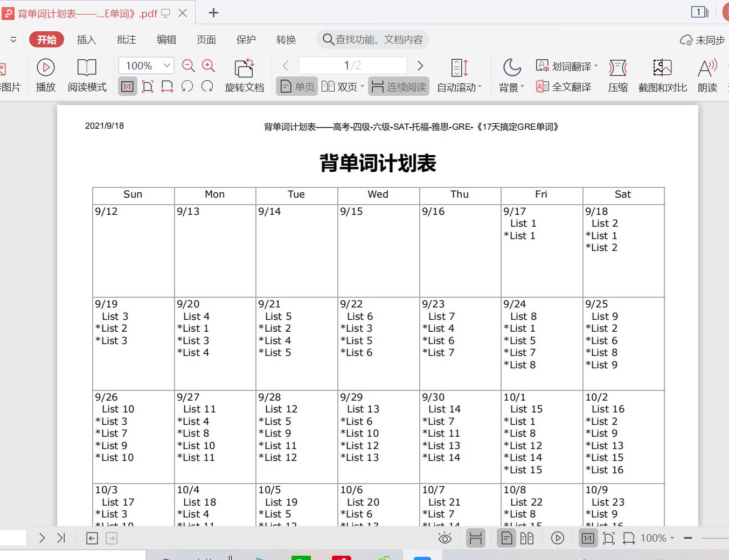This screenshot has height=560, width=729.
Task: Click the page number input field
Action: 352,66
